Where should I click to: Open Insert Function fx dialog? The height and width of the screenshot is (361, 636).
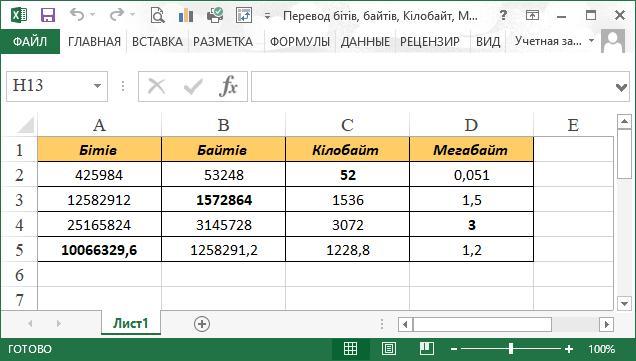228,86
